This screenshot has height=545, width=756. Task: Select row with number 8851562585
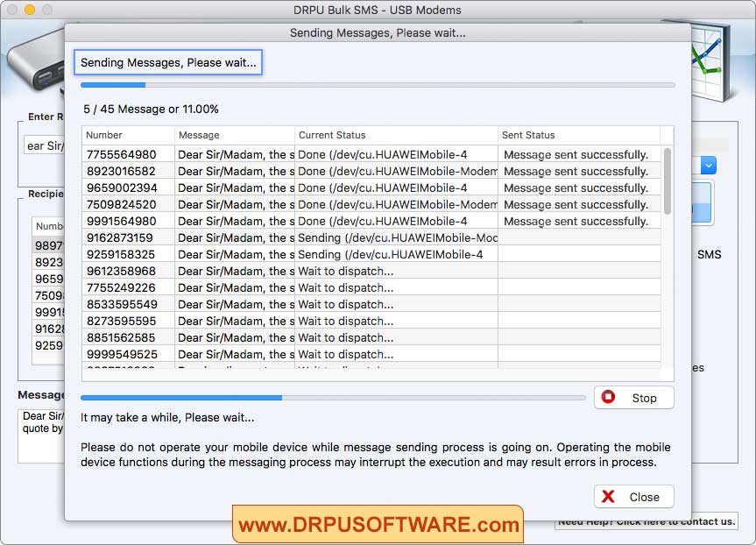pyautogui.click(x=371, y=337)
